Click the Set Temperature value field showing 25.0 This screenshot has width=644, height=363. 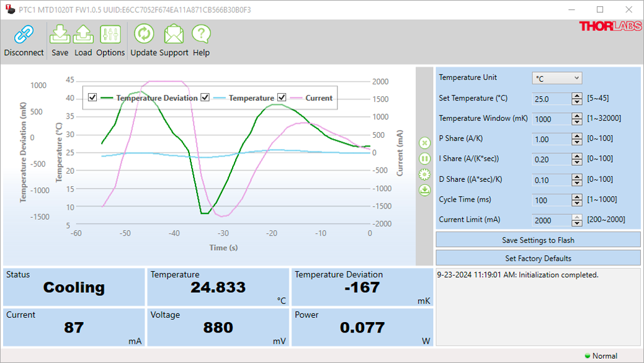coord(552,99)
